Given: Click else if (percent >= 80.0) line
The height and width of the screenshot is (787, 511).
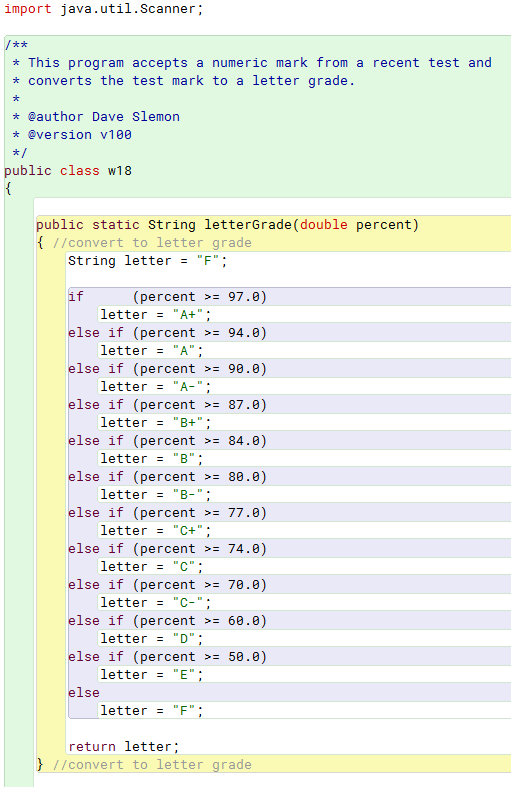Looking at the screenshot, I should [168, 476].
